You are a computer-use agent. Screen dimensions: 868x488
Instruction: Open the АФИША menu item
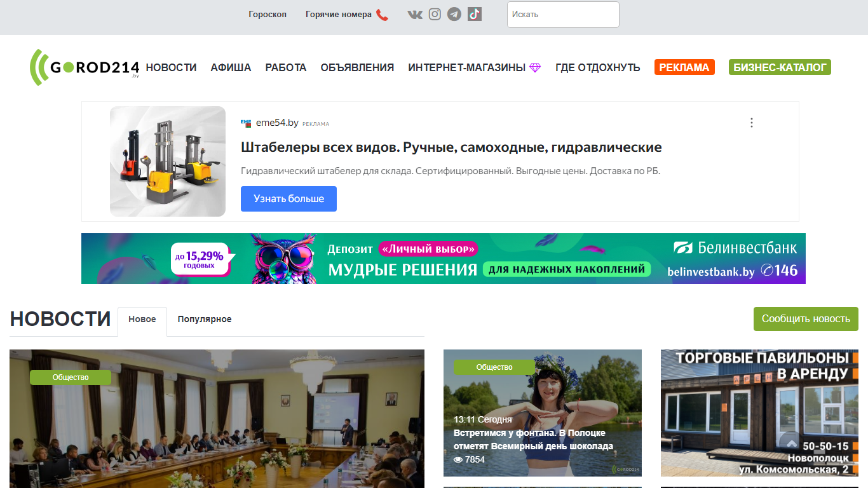point(231,67)
